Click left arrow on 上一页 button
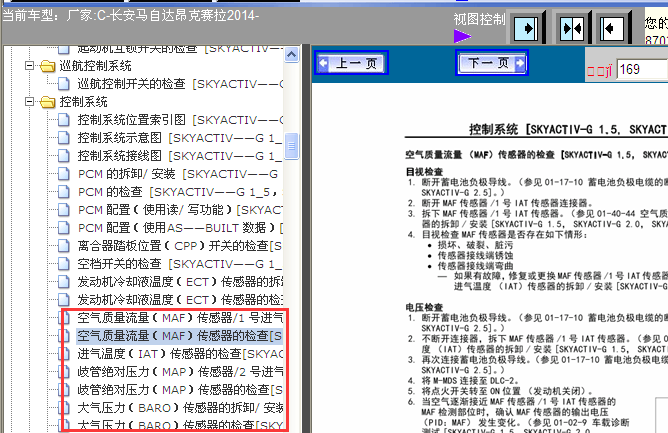This screenshot has height=433, width=668. coord(323,63)
